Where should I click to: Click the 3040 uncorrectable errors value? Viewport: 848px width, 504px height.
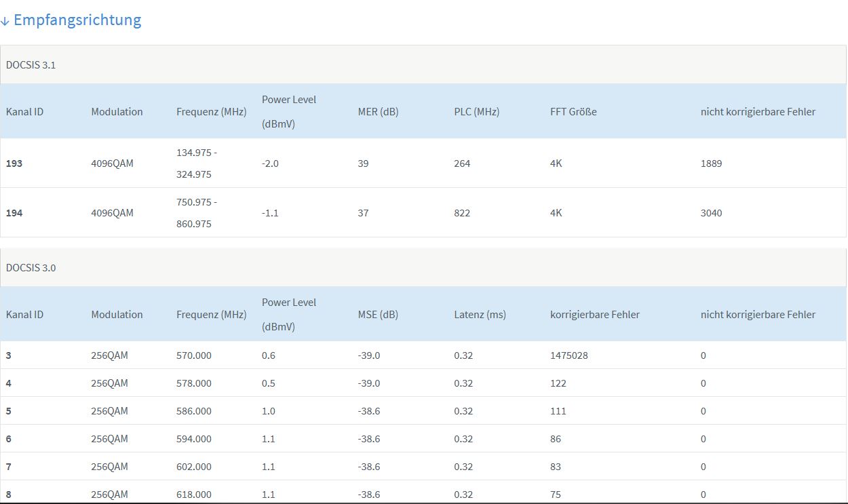(711, 213)
